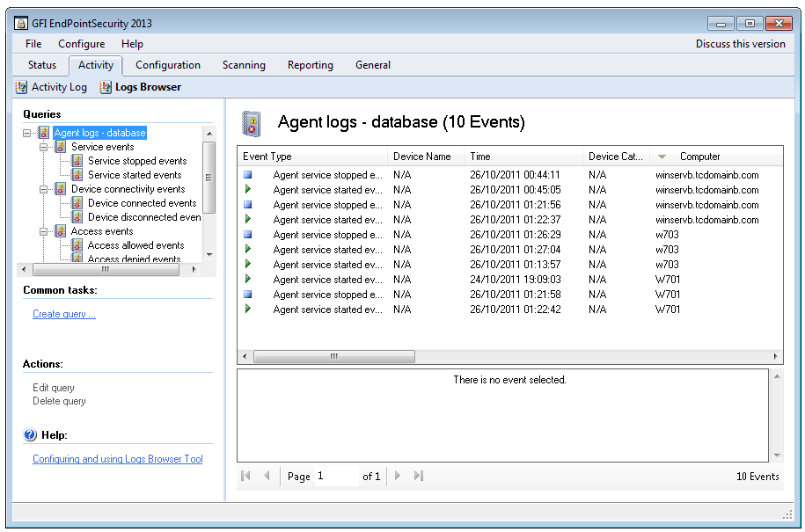Click started icon for 01:27:04 event
Screen dimensions: 805x532
coord(248,250)
